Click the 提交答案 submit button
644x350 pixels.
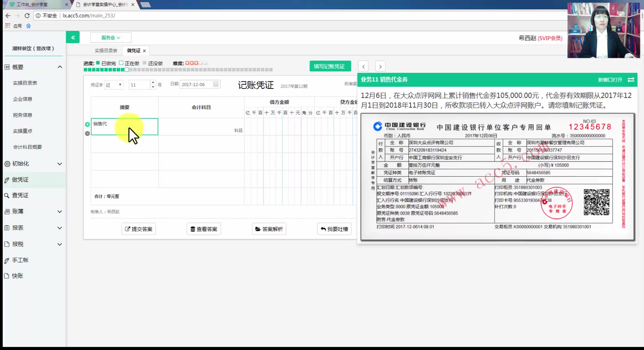[x=138, y=229]
